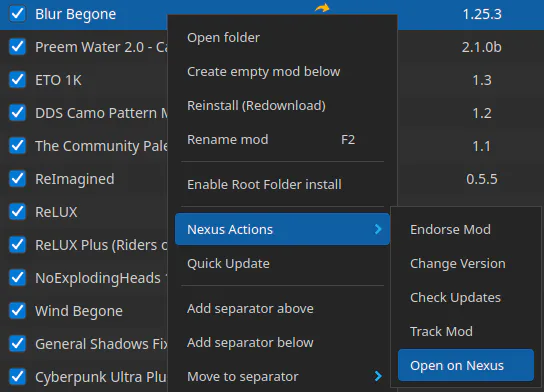This screenshot has width=544, height=392.
Task: Disable Cyberpunk Ultra Plus checkbox
Action: point(17,377)
